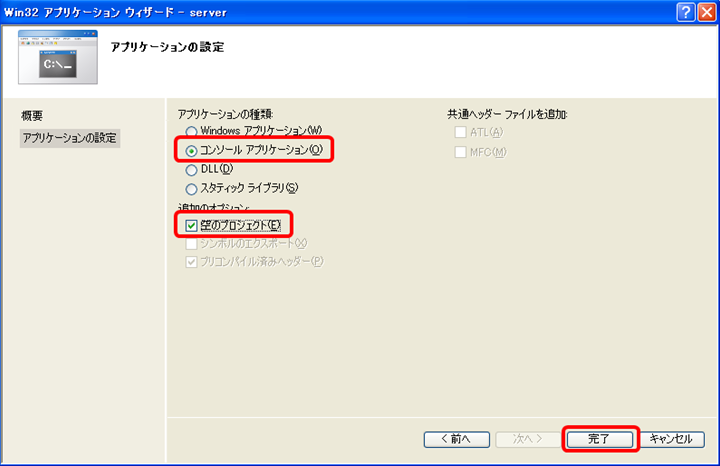The width and height of the screenshot is (720, 466).
Task: Close the Win32 wizard dialog
Action: coord(707,12)
